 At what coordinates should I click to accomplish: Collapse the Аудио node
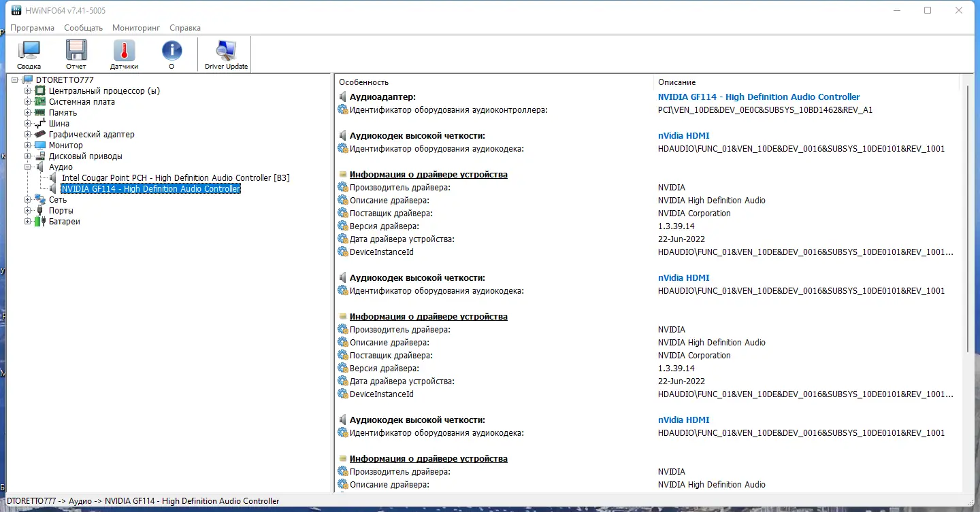pos(28,167)
